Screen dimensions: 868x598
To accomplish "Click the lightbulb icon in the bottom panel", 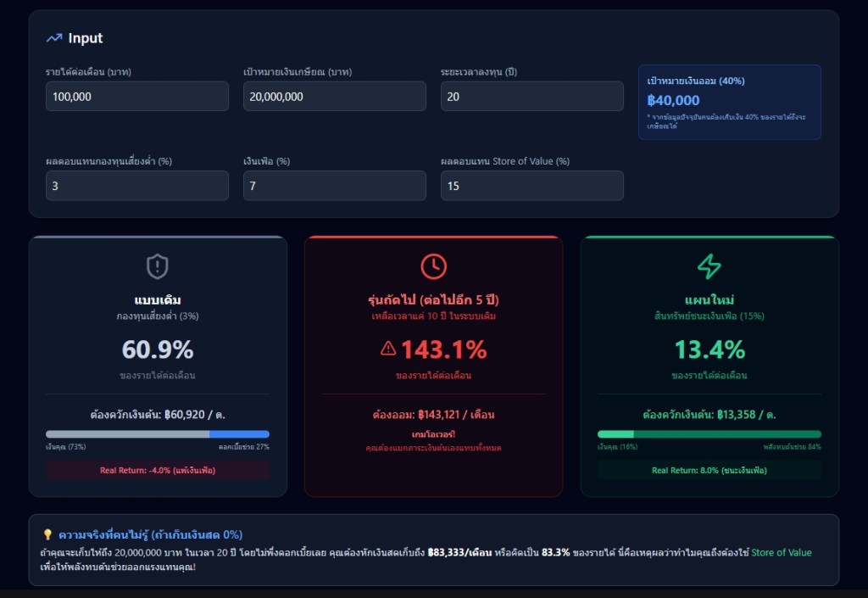I will 48,534.
